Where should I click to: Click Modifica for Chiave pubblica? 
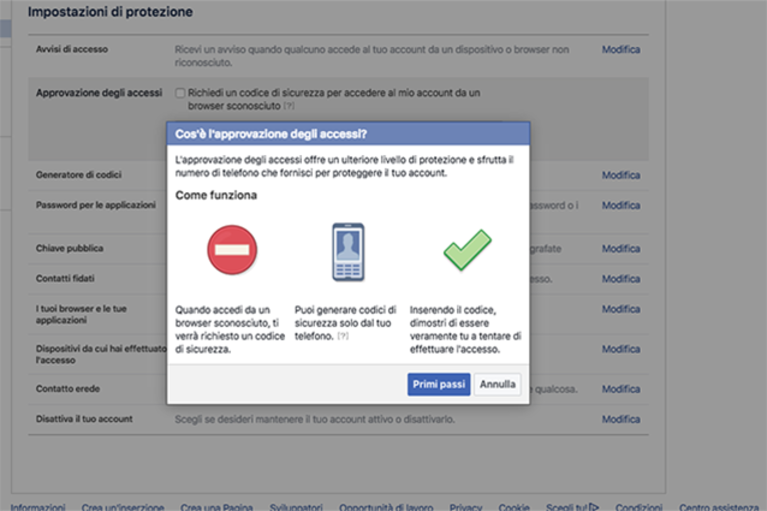[621, 249]
